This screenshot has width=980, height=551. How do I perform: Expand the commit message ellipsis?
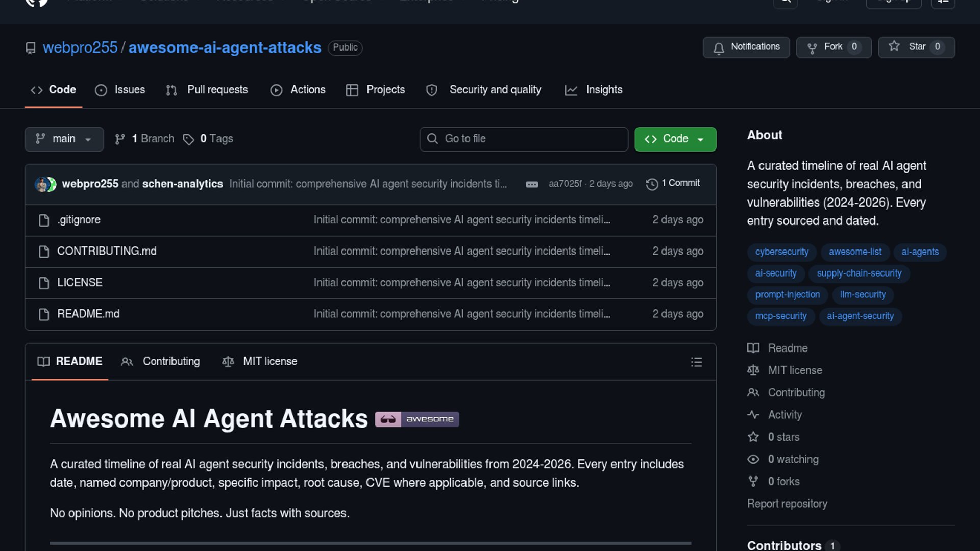pyautogui.click(x=532, y=184)
